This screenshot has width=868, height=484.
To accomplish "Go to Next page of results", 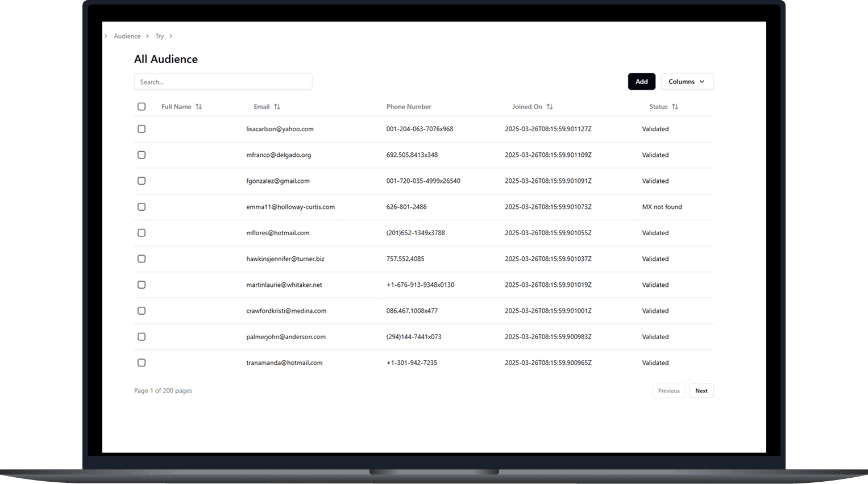I will tap(701, 391).
